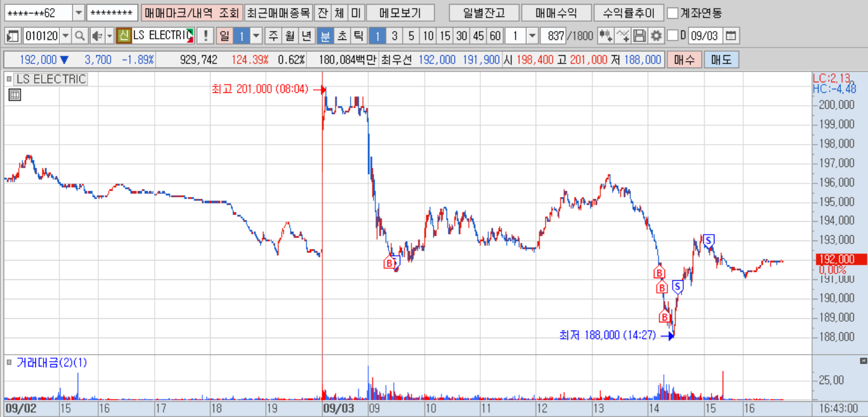Viewport: 868px width, 417px height.
Task: Click the speaker sound alert icon
Action: (97, 36)
